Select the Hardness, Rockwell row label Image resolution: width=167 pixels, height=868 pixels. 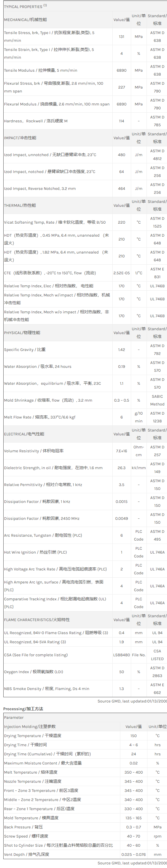tap(36, 121)
